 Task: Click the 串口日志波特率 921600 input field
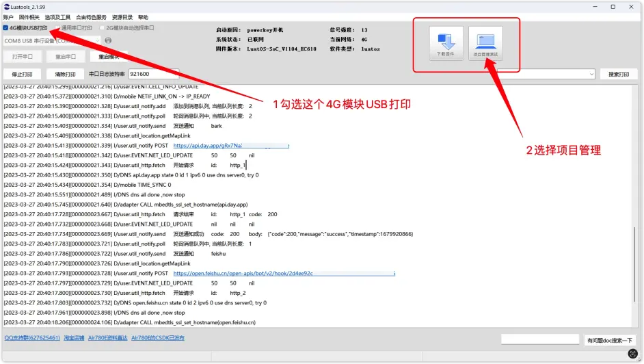[153, 74]
